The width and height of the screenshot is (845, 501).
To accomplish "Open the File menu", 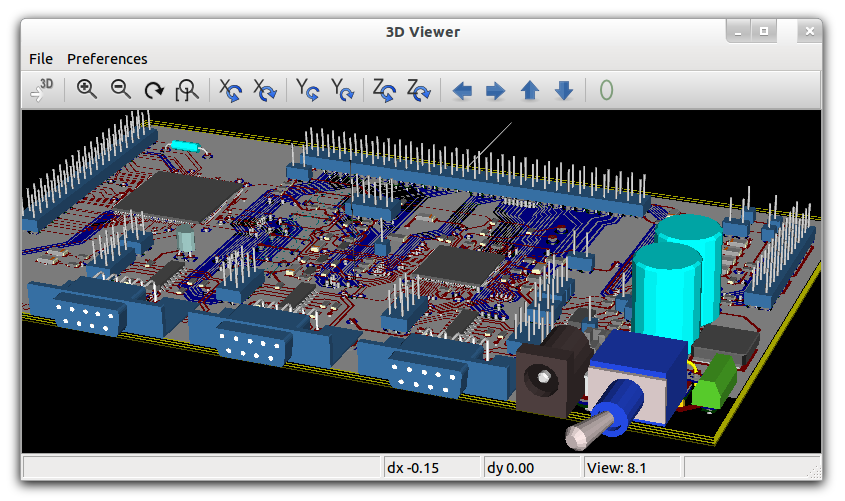I will coord(41,59).
